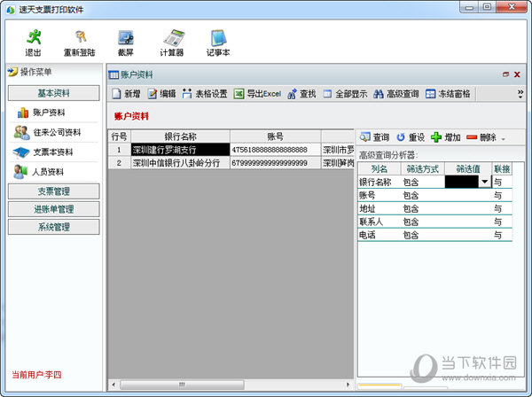The height and width of the screenshot is (397, 532).
Task: Click account number 4756188888888888888
Action: [275, 150]
